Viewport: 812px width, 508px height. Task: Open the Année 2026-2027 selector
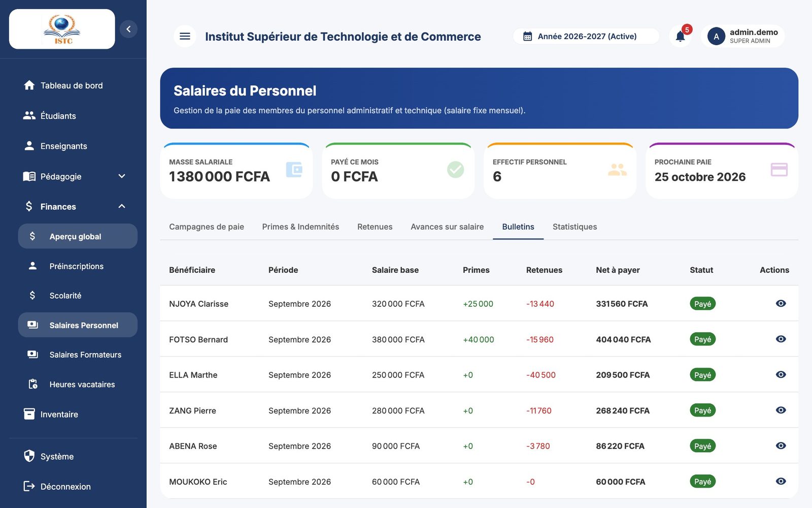coord(586,36)
